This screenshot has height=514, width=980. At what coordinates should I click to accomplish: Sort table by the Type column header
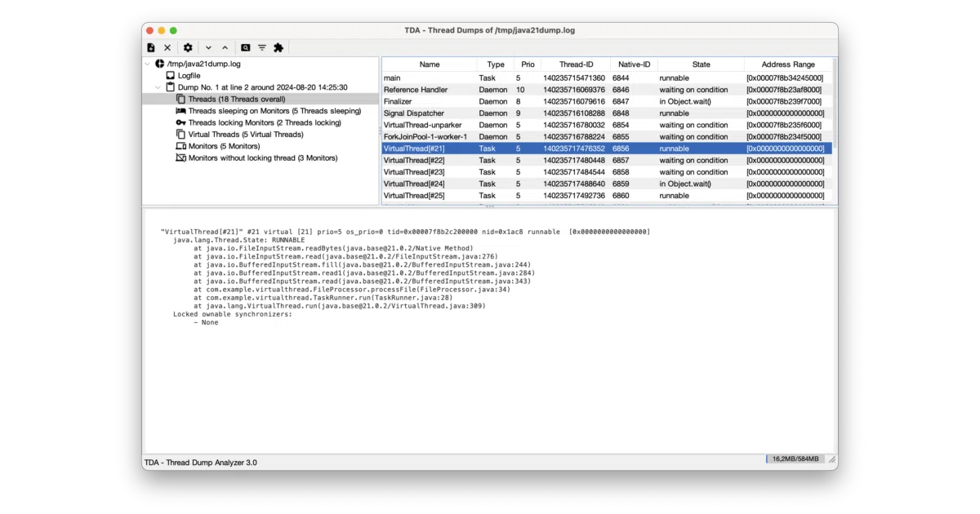(x=496, y=64)
